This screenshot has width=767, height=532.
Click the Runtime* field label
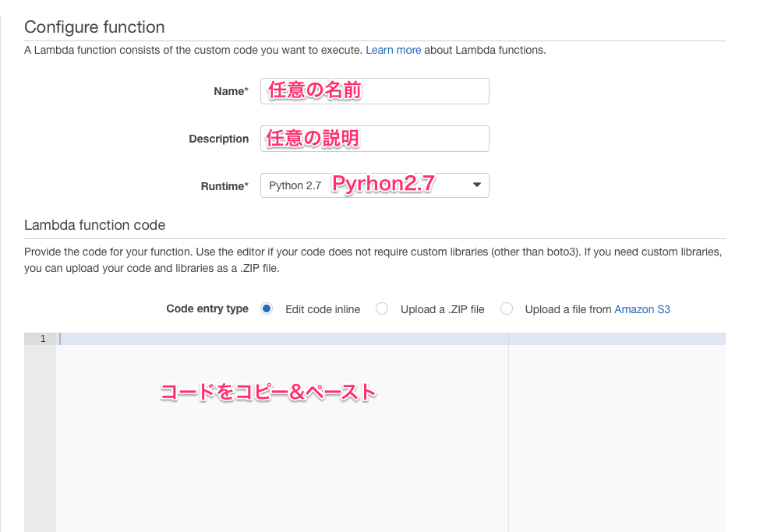pyautogui.click(x=225, y=186)
